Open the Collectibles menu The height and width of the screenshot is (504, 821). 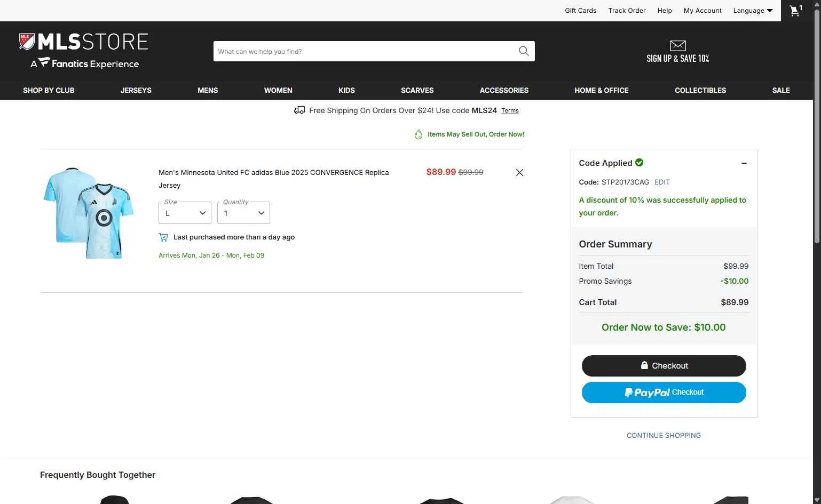[700, 90]
